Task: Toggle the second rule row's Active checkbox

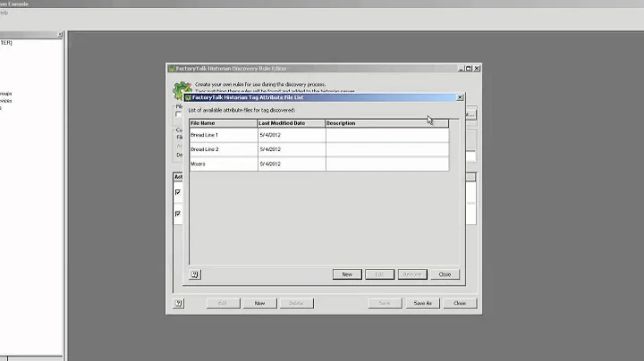Action: pyautogui.click(x=178, y=214)
